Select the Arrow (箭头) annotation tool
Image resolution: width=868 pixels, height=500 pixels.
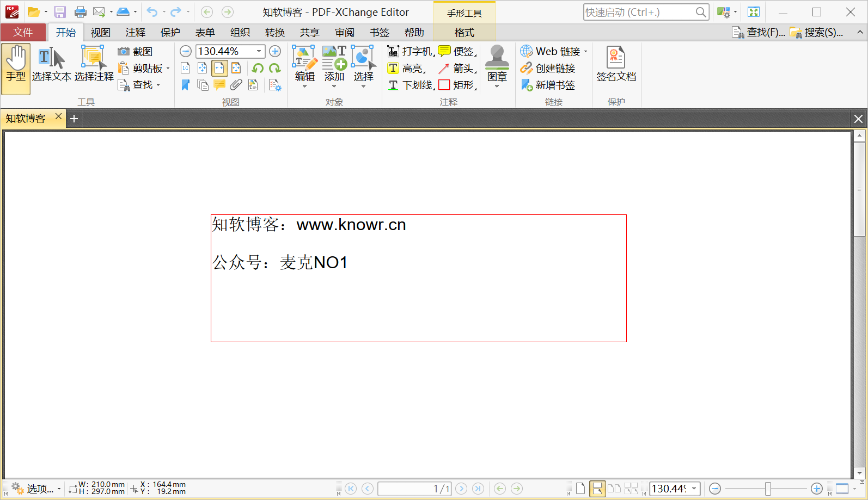click(x=457, y=68)
